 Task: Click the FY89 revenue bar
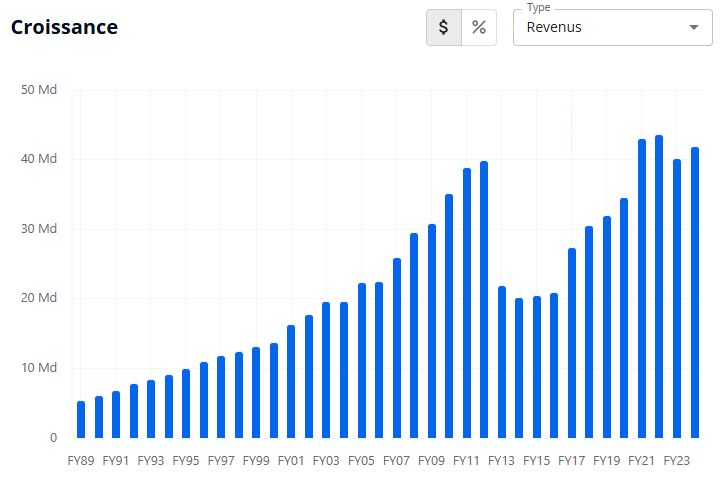click(x=81, y=419)
